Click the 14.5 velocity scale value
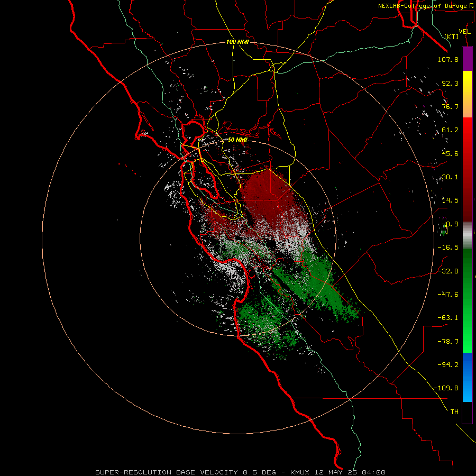This screenshot has width=476, height=476. click(450, 200)
